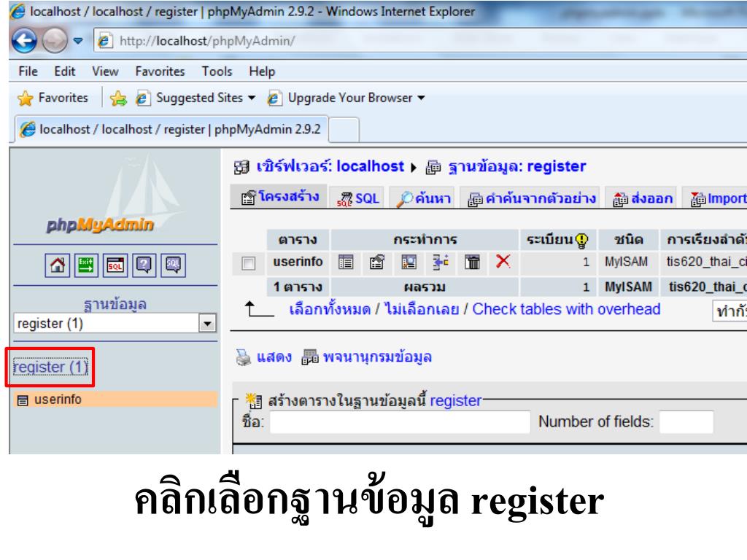Click the Browse icon for userinfo
The height and width of the screenshot is (560, 747).
pos(346,262)
